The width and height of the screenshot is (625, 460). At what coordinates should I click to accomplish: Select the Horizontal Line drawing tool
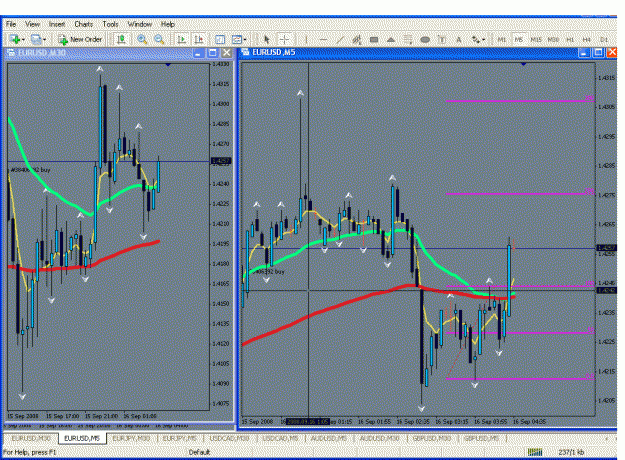pyautogui.click(x=323, y=39)
